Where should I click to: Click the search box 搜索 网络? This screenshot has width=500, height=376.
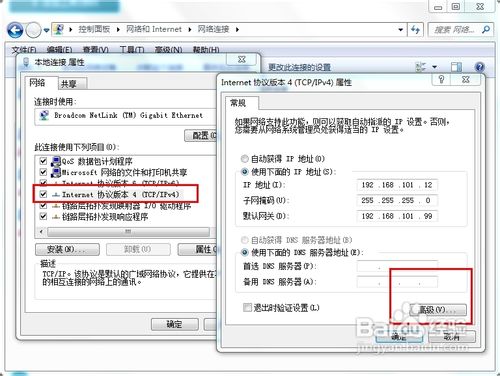454,30
